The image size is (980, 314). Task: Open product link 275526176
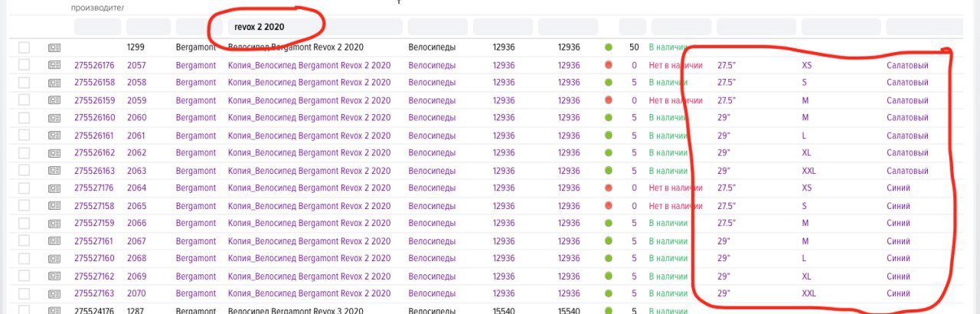point(95,65)
